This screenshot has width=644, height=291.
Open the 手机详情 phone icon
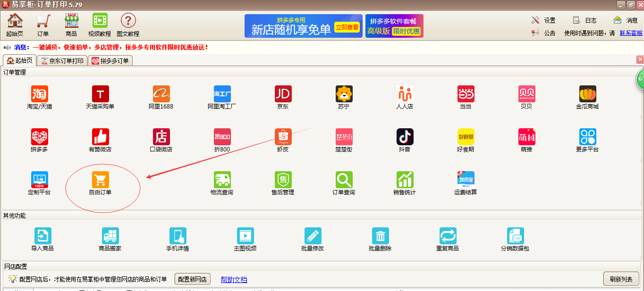(178, 236)
